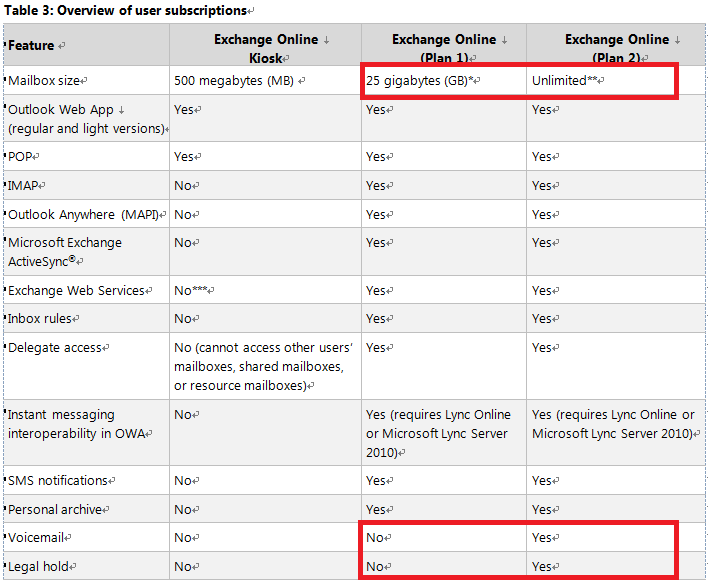Click the Plan 2 'Yes' in the Legal hold row

[x=541, y=567]
